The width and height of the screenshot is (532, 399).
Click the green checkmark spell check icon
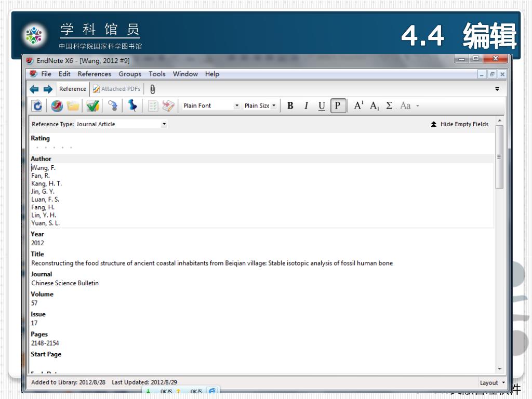coord(92,106)
